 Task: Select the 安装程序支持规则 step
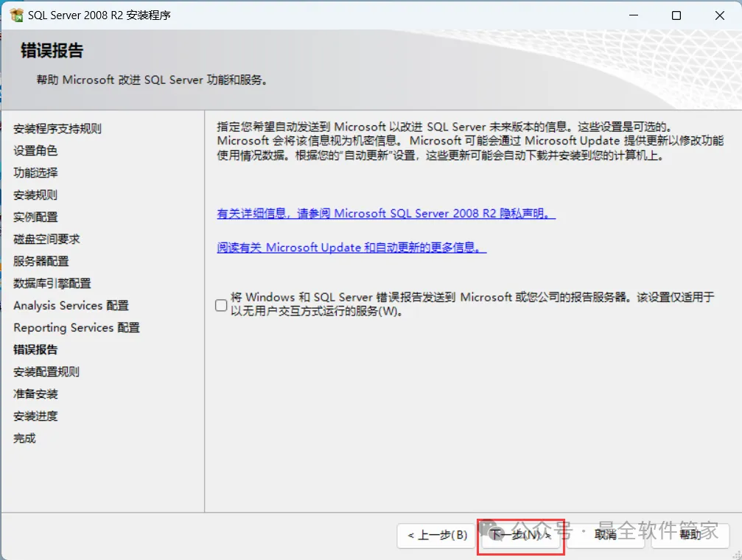[x=57, y=129]
